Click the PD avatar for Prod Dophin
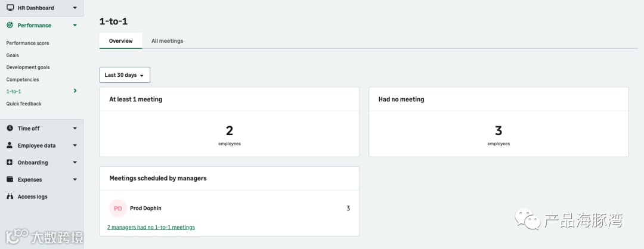The image size is (644, 249). tap(118, 208)
